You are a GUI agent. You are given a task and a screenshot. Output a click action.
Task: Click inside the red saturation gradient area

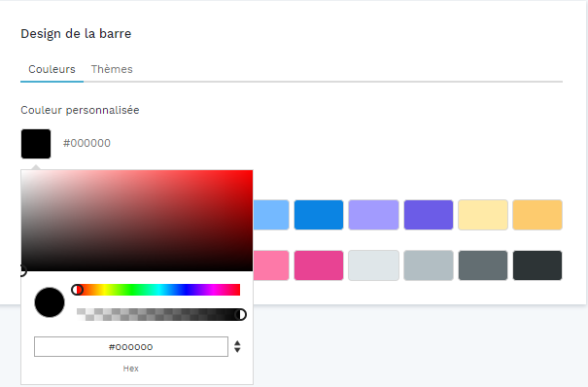(137, 221)
